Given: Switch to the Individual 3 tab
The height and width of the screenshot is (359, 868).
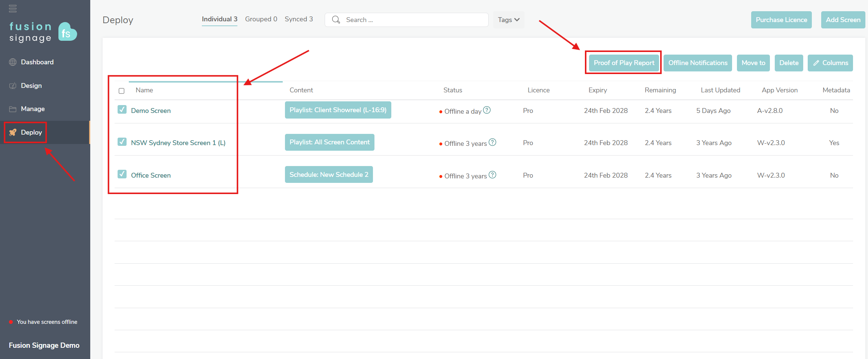Looking at the screenshot, I should (x=219, y=19).
